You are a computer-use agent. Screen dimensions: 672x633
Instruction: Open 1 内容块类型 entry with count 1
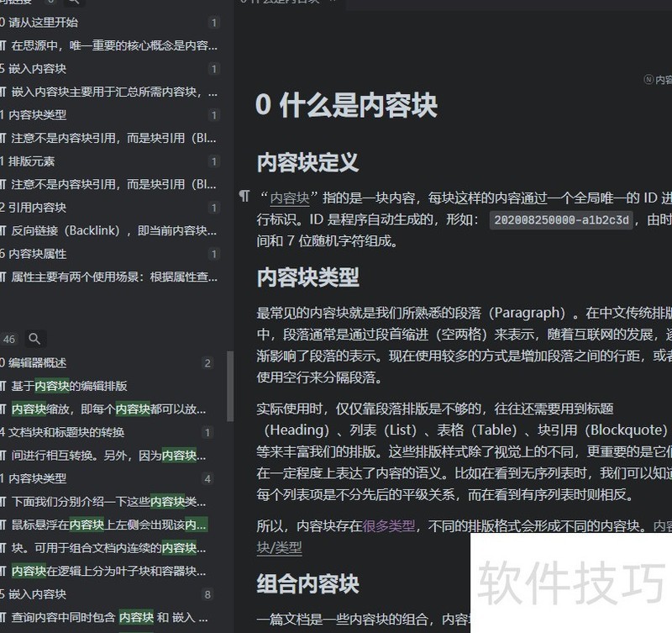pyautogui.click(x=110, y=115)
